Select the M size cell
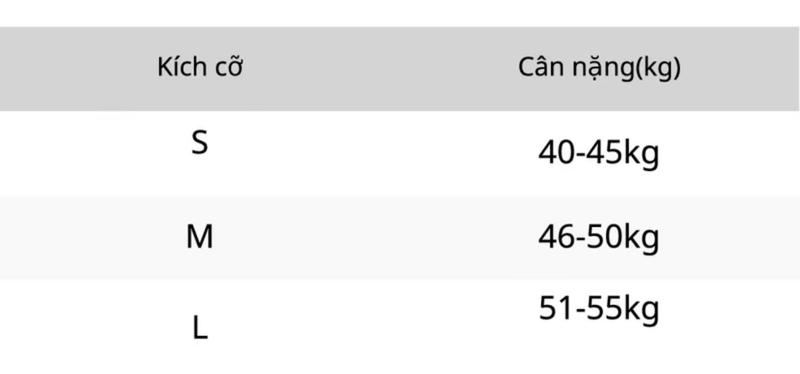This screenshot has height=374, width=800. pyautogui.click(x=199, y=237)
